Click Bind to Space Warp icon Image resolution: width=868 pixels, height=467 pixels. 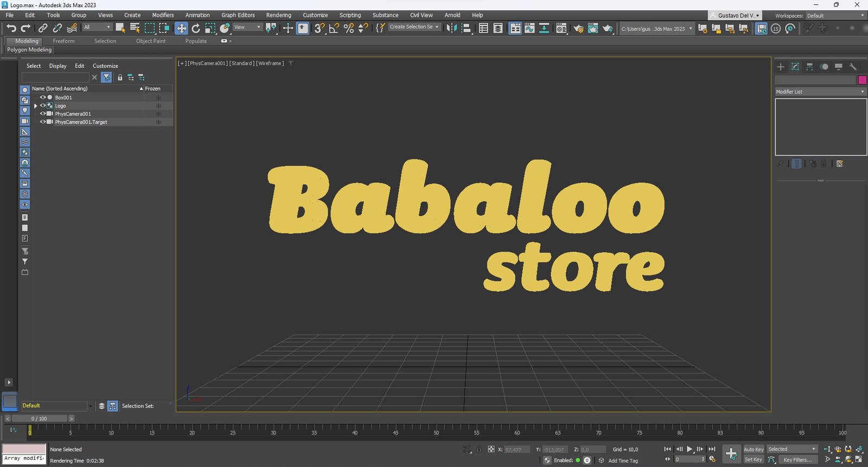pyautogui.click(x=72, y=28)
